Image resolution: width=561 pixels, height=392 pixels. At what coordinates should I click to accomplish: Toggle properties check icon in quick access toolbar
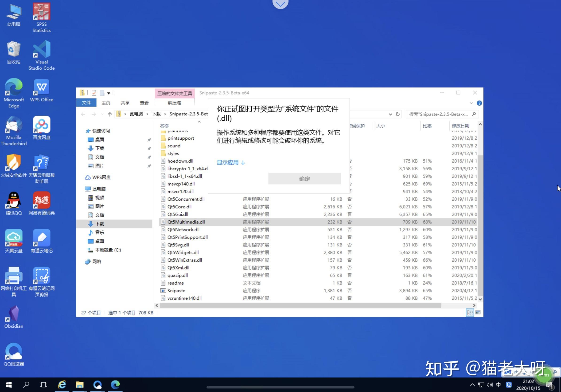pos(94,93)
